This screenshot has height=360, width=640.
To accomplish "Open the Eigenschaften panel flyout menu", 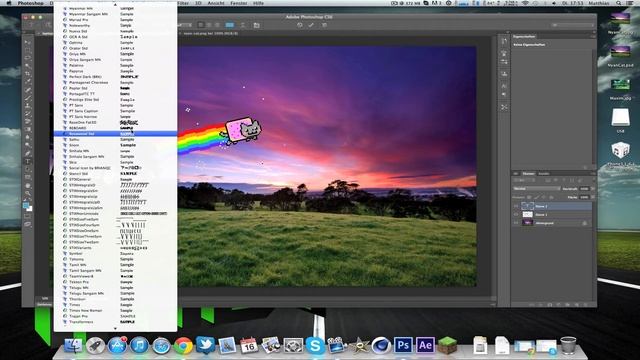I will click(x=593, y=36).
